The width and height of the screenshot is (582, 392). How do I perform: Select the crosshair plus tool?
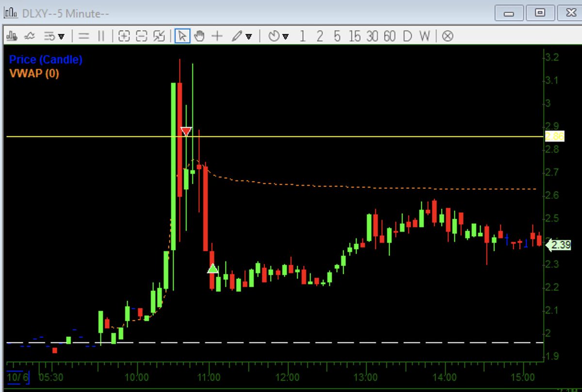click(217, 36)
